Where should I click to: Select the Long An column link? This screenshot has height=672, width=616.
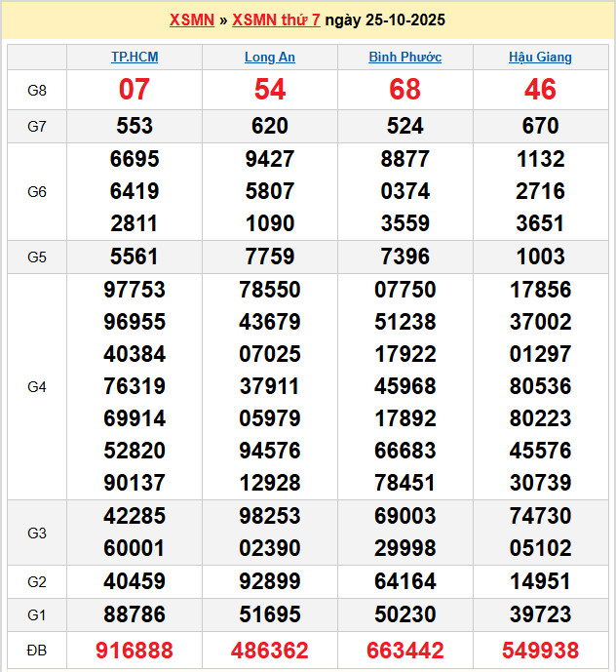[270, 58]
